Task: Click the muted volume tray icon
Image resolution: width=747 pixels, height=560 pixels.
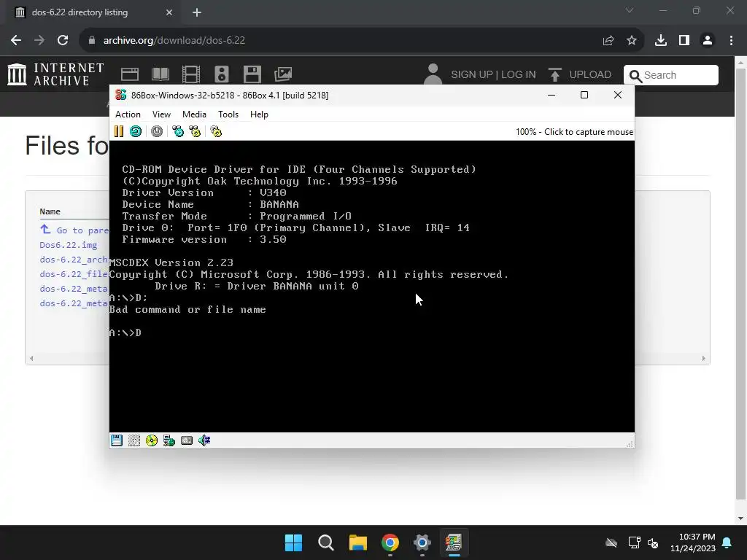Action: pyautogui.click(x=653, y=542)
